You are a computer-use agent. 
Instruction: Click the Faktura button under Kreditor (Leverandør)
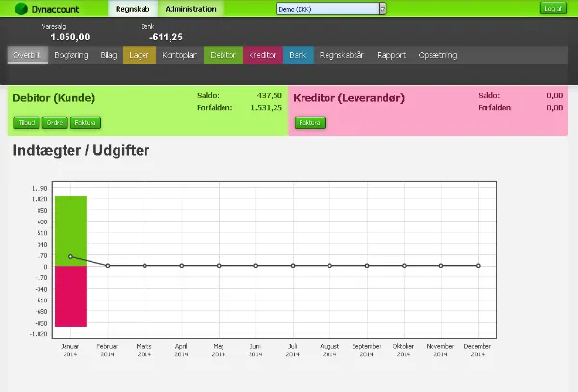[x=310, y=122]
